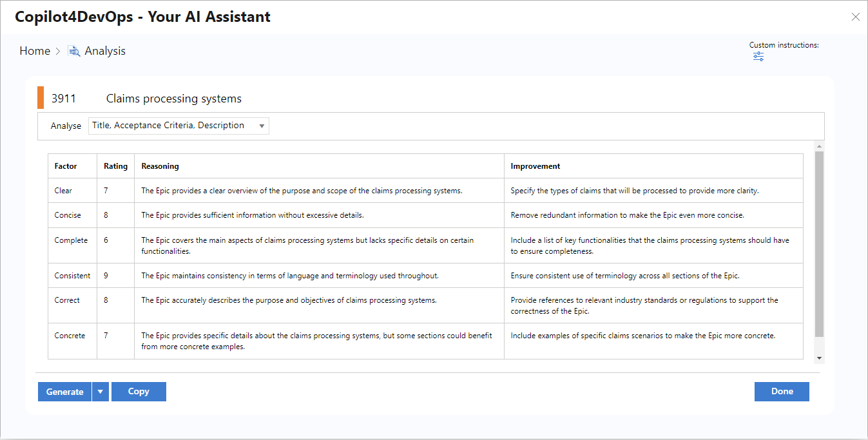Click the 'Analyse' label

tap(66, 126)
